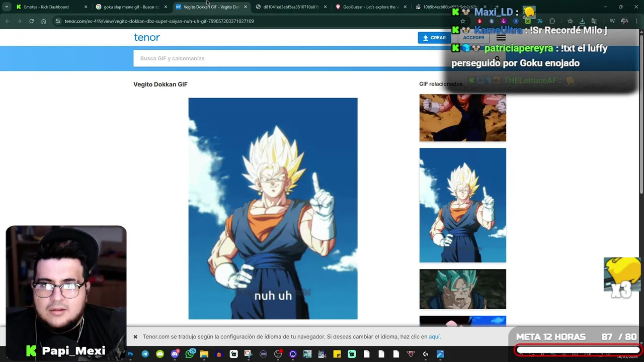Open the green cloud app in taskbar
The image size is (644, 362).
[x=160, y=354]
